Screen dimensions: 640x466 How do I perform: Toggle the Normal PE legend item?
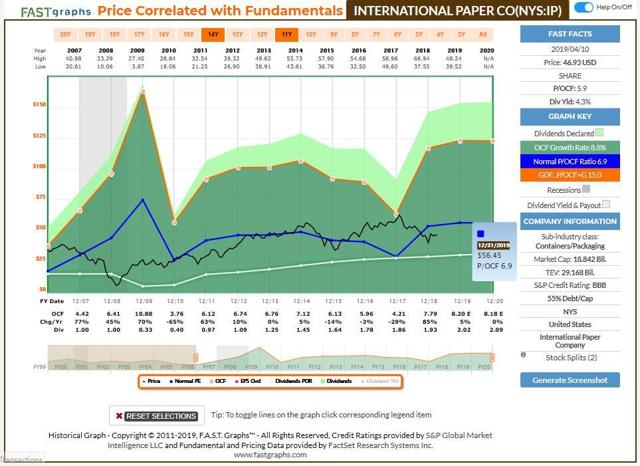click(185, 381)
